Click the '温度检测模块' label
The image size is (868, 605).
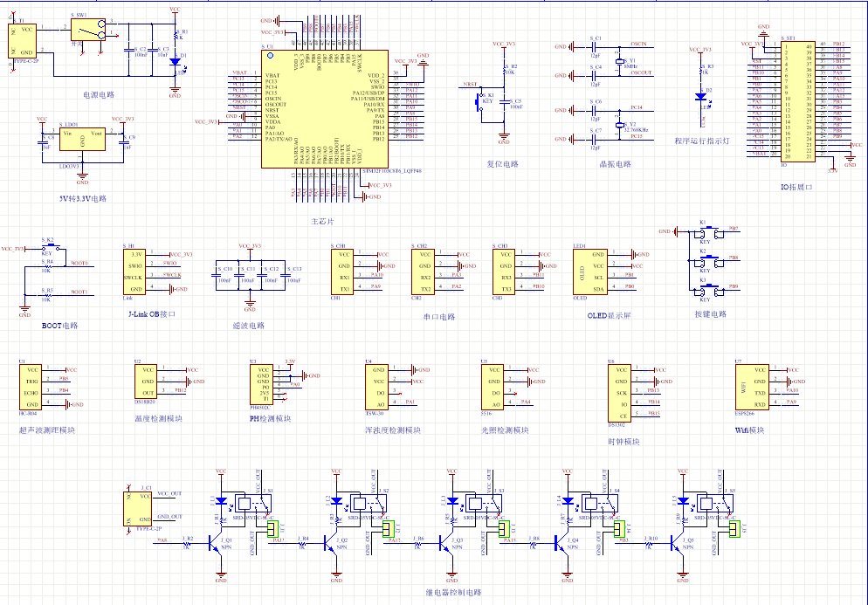158,418
